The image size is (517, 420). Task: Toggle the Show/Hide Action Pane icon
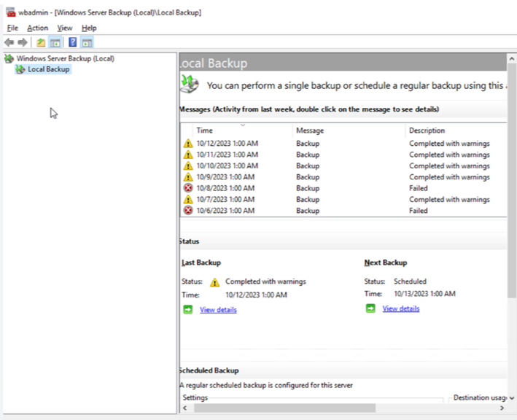(x=87, y=42)
